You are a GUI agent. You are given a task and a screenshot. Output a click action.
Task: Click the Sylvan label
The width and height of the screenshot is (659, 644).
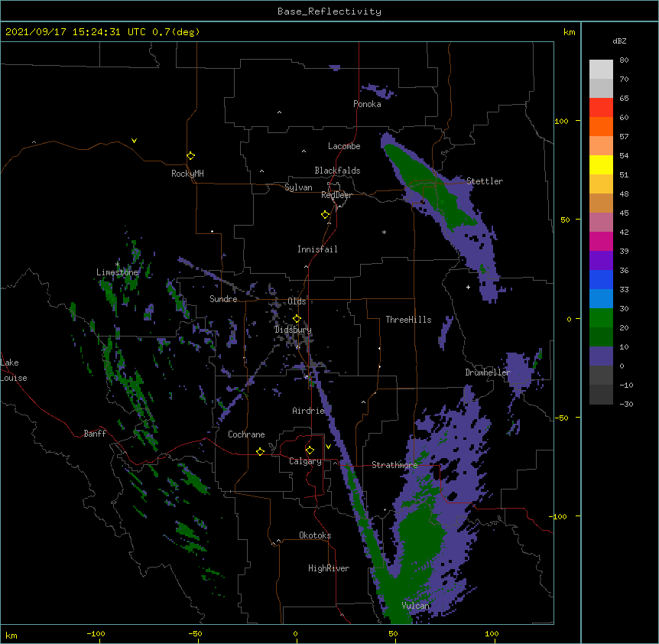point(298,187)
